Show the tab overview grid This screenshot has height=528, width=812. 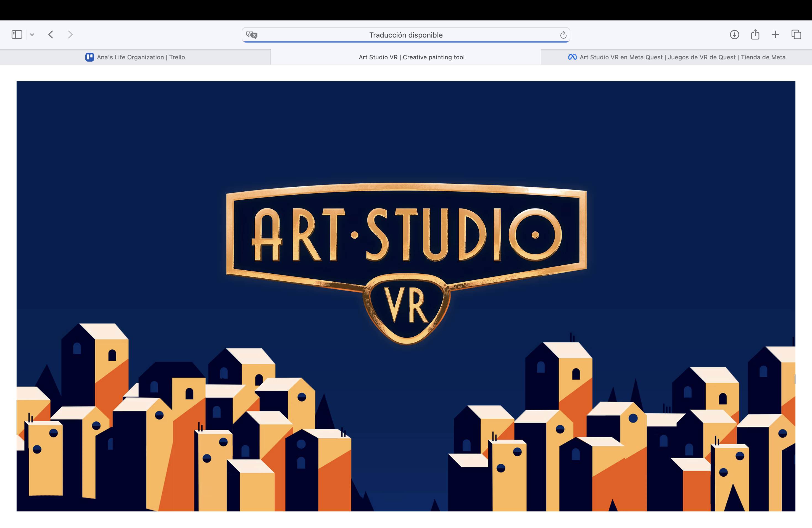point(796,35)
